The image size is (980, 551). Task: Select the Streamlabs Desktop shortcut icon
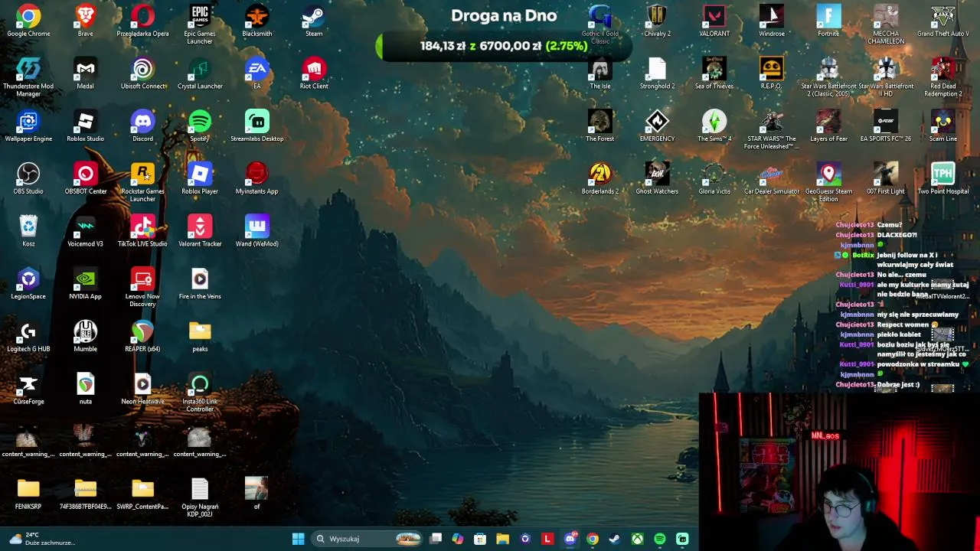click(x=257, y=126)
